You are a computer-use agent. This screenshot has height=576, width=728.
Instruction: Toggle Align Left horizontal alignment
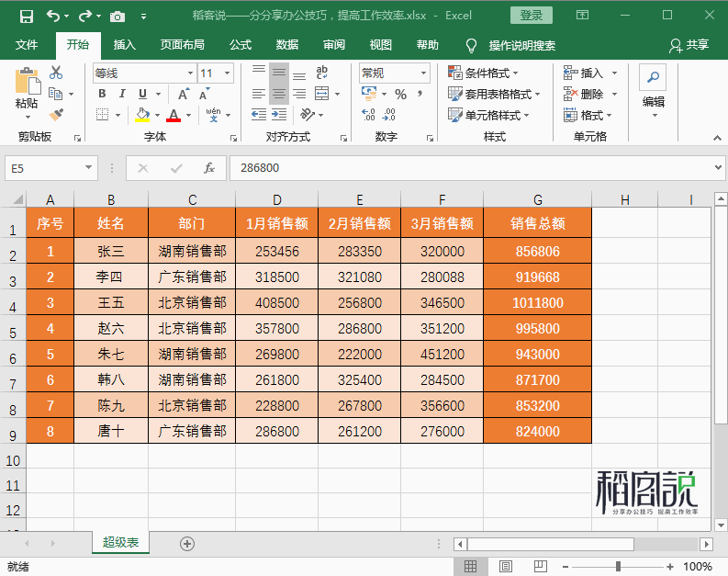click(259, 94)
